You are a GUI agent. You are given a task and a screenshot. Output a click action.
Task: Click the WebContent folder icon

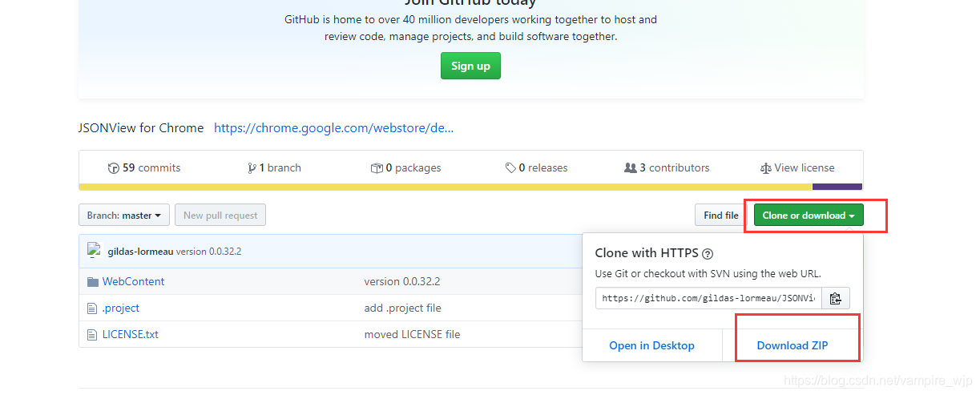[x=92, y=281]
